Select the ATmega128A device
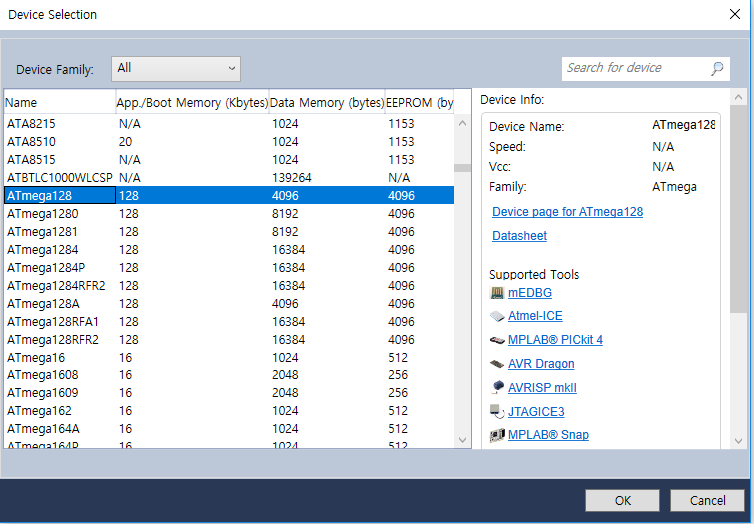 pos(229,304)
